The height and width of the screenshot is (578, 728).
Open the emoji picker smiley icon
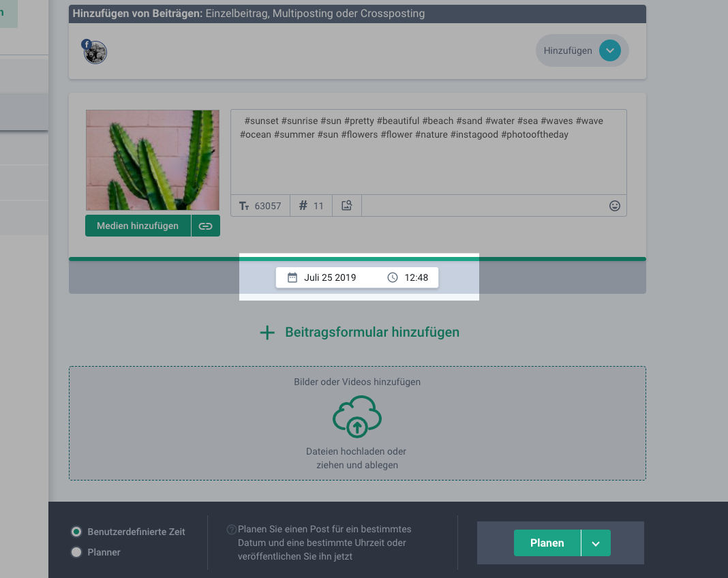(x=615, y=206)
